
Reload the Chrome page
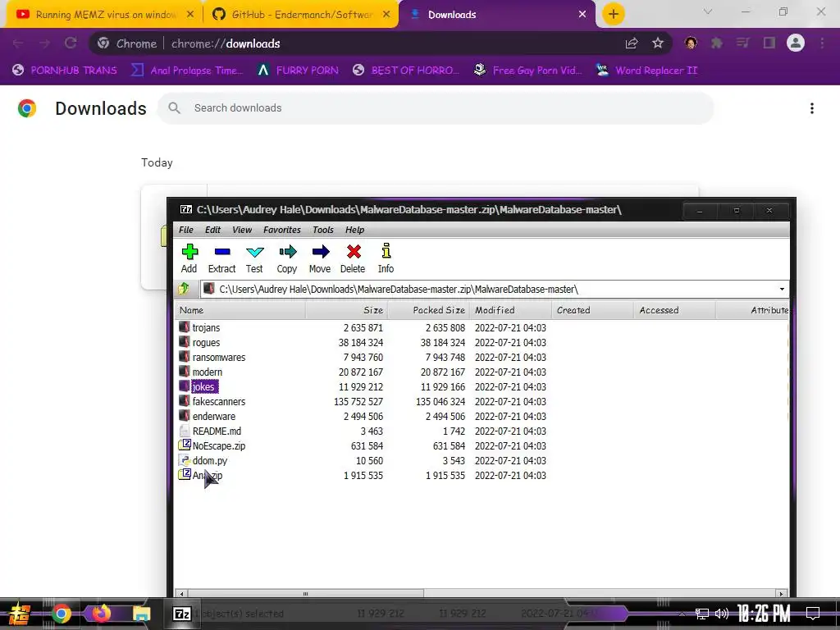(x=71, y=43)
